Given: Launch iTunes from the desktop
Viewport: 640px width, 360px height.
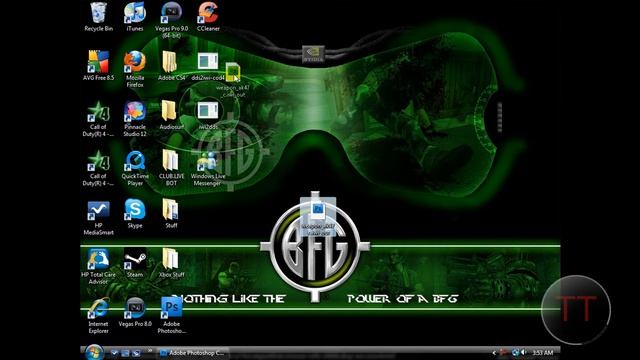Looking at the screenshot, I should (x=135, y=17).
